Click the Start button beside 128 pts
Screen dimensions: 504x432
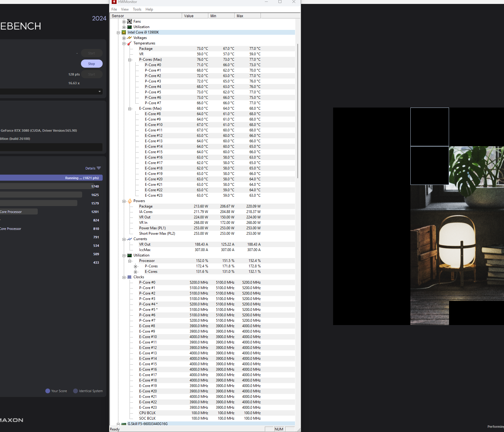pos(92,74)
